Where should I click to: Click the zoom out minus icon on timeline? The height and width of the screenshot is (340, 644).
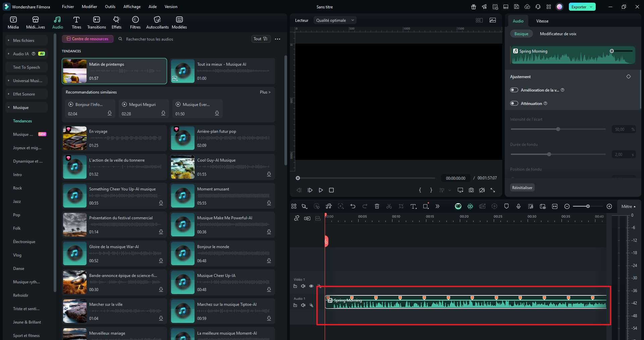pos(567,206)
